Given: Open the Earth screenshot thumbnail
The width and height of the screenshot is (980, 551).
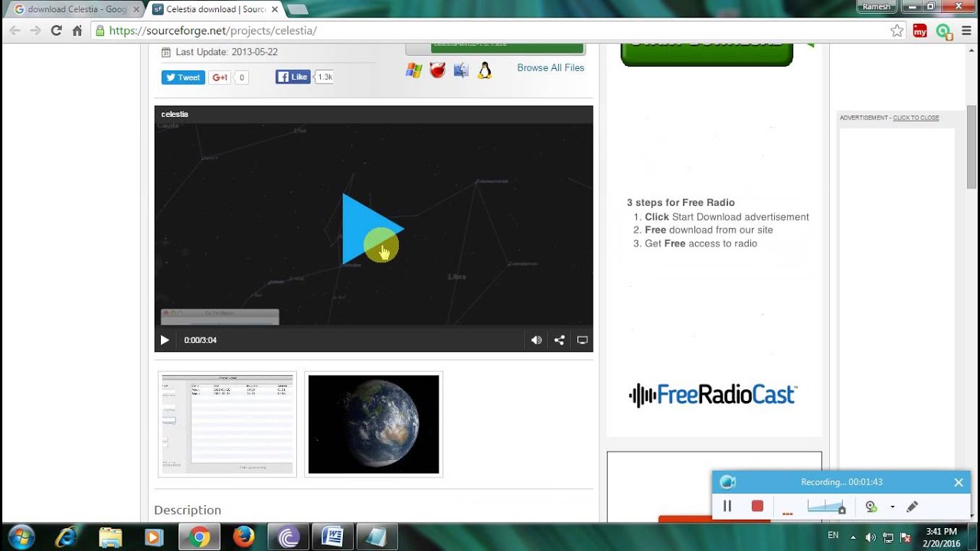Looking at the screenshot, I should tap(374, 424).
